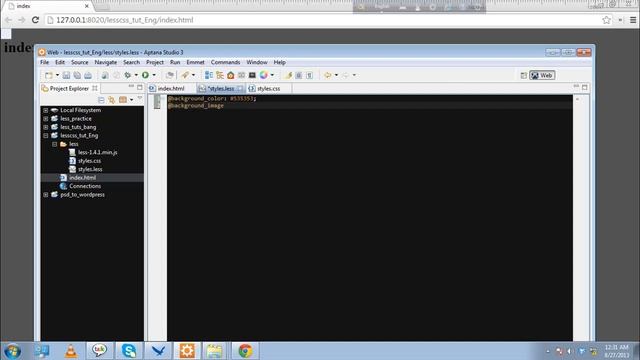
Task: Maximize the editor area using its icon
Action: [585, 87]
